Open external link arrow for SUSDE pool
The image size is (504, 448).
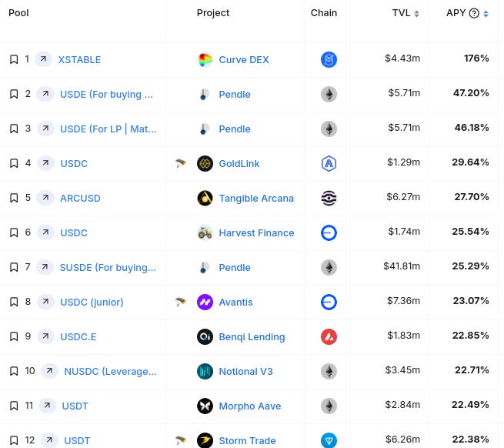coord(45,267)
